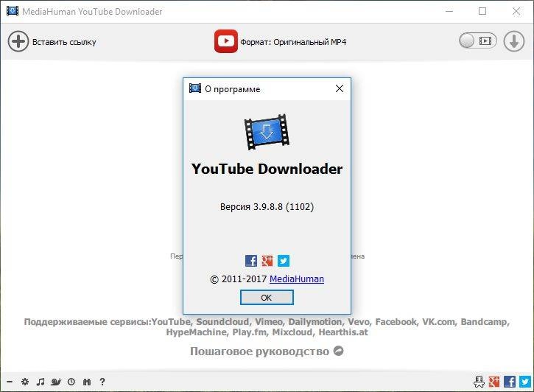Click the app icon in main title bar
Screen dimensions: 534x392
pos(13,11)
